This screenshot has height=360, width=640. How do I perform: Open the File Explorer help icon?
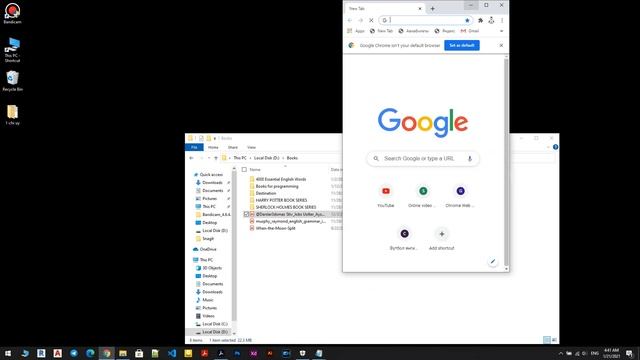click(x=556, y=147)
